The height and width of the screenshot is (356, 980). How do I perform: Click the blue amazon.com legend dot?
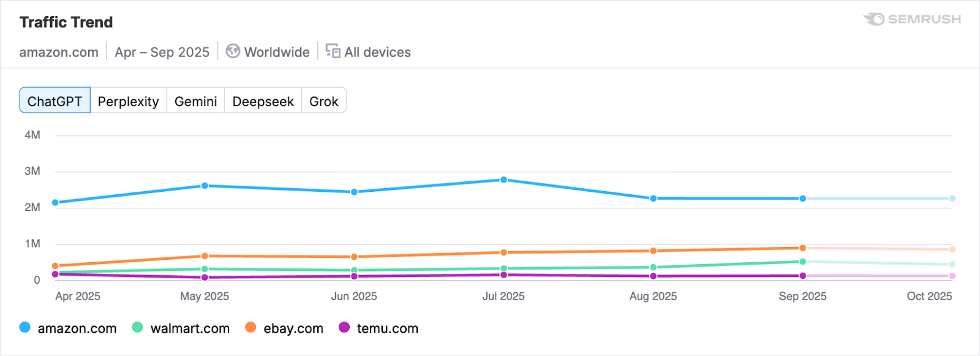point(24,328)
